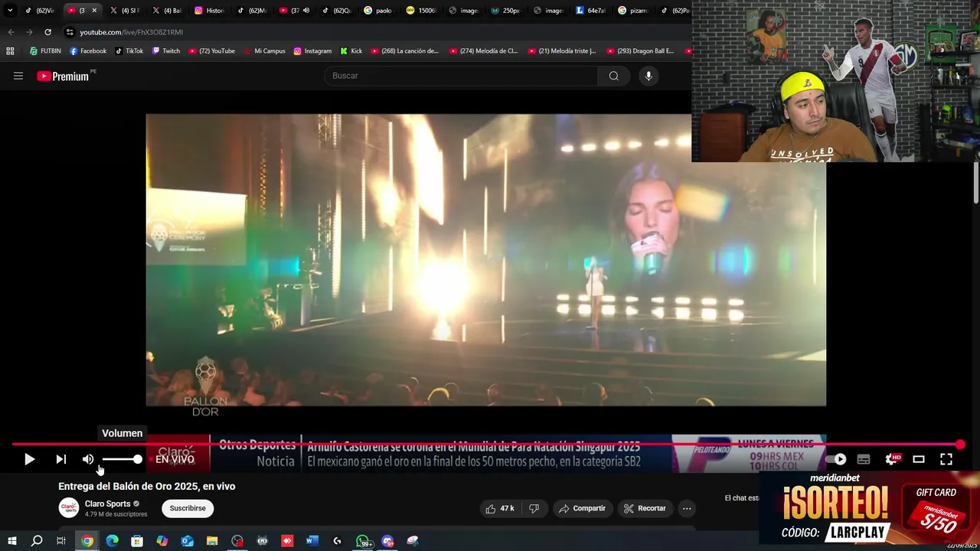Go to YouTube Premium home logo

pos(63,76)
